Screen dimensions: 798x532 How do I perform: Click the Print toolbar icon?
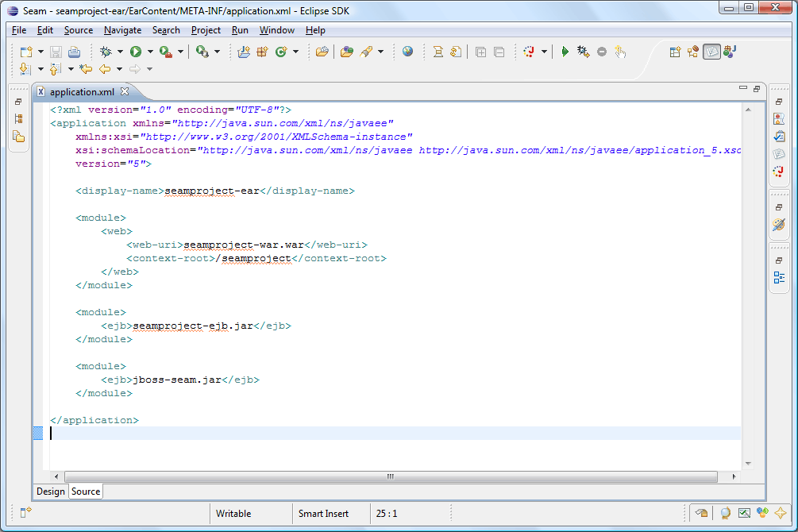pos(75,52)
